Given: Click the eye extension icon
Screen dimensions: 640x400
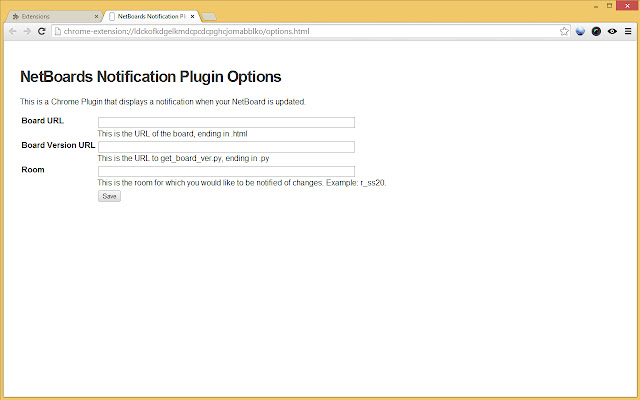Looking at the screenshot, I should point(612,31).
